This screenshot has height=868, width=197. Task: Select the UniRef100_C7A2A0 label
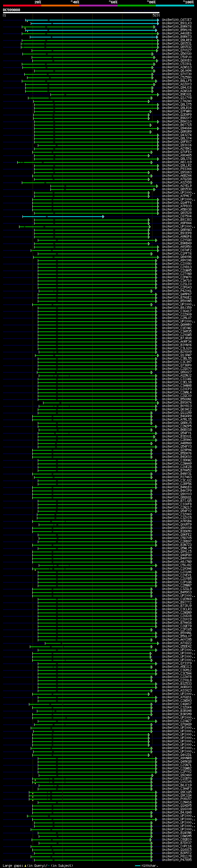pos(177,101)
